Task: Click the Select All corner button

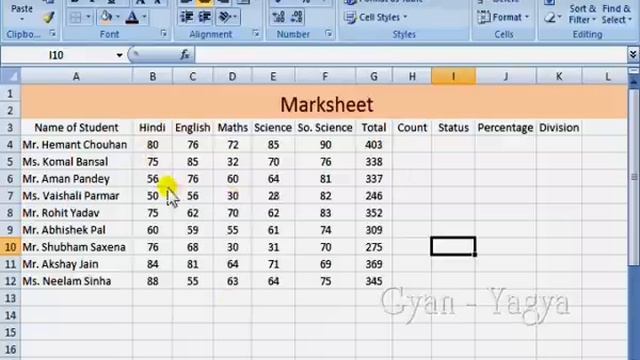Action: coord(10,76)
